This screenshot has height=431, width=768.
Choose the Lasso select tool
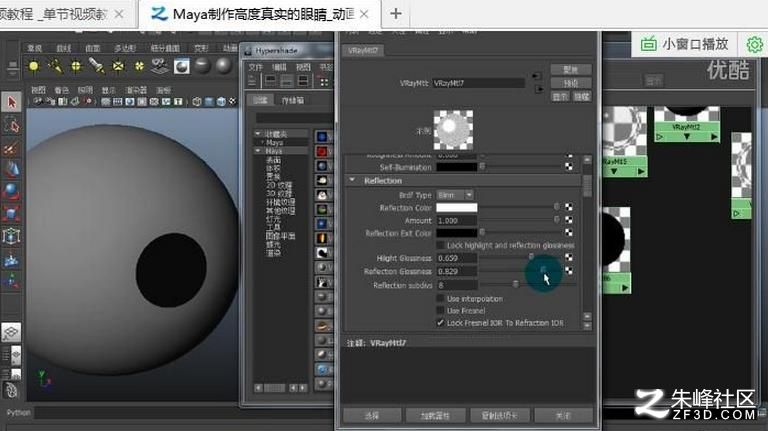11,125
